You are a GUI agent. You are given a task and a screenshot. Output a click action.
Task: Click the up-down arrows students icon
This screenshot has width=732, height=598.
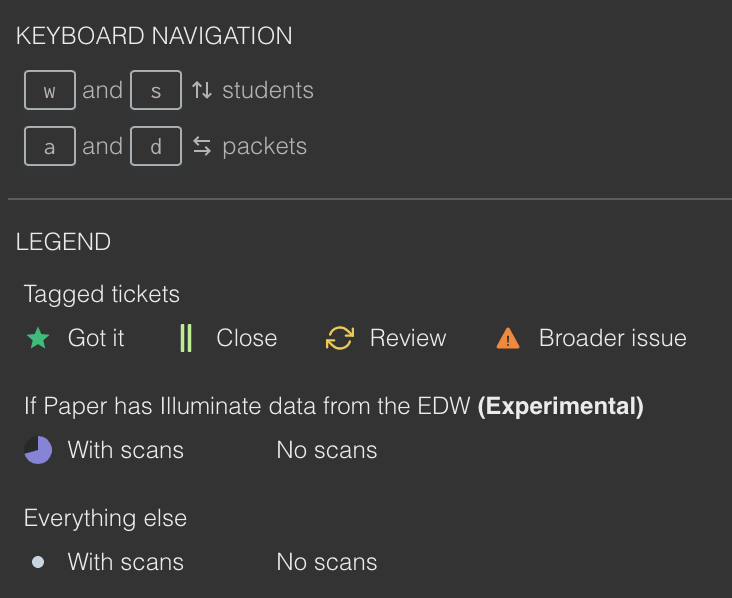pos(202,90)
